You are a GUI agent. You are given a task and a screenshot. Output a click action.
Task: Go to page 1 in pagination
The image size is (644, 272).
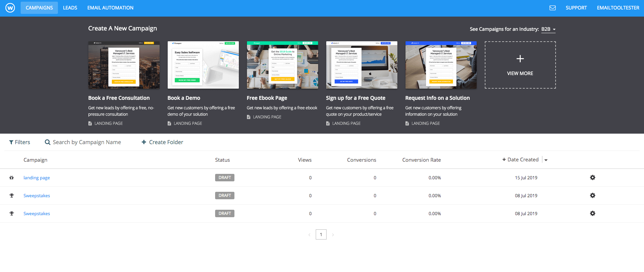(321, 234)
